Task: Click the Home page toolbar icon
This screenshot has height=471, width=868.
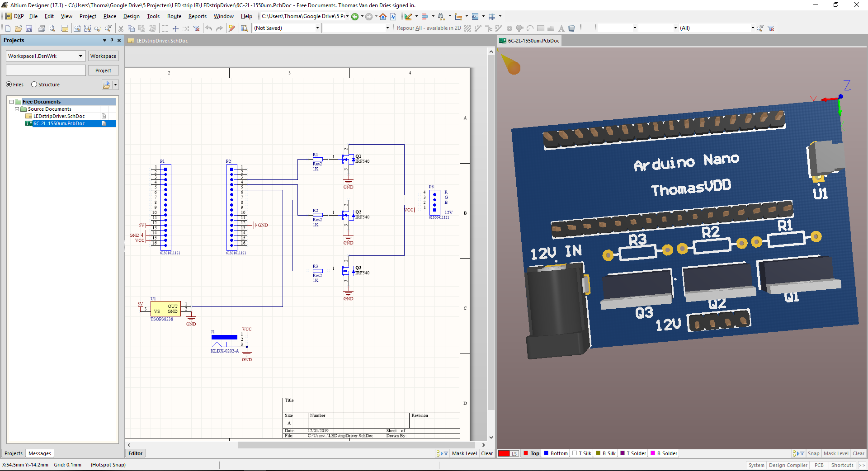Action: tap(383, 16)
